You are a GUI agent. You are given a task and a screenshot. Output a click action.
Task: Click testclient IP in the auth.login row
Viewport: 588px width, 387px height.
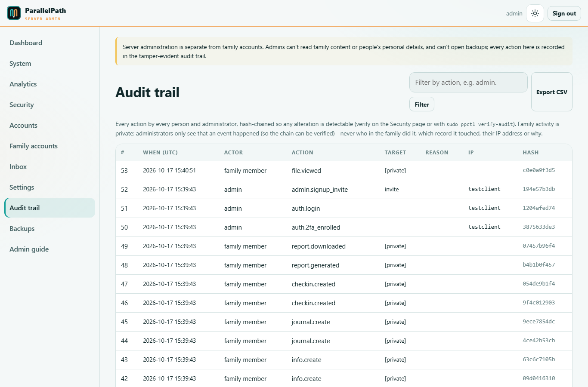click(x=484, y=208)
